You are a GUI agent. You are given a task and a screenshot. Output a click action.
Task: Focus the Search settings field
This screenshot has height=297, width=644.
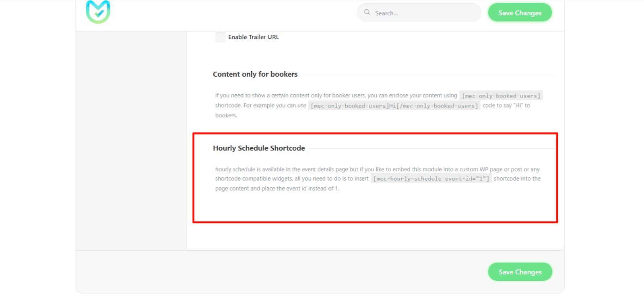coord(419,13)
